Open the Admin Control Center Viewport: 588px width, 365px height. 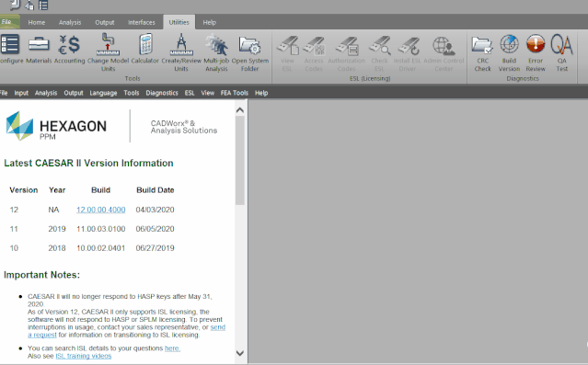point(444,53)
